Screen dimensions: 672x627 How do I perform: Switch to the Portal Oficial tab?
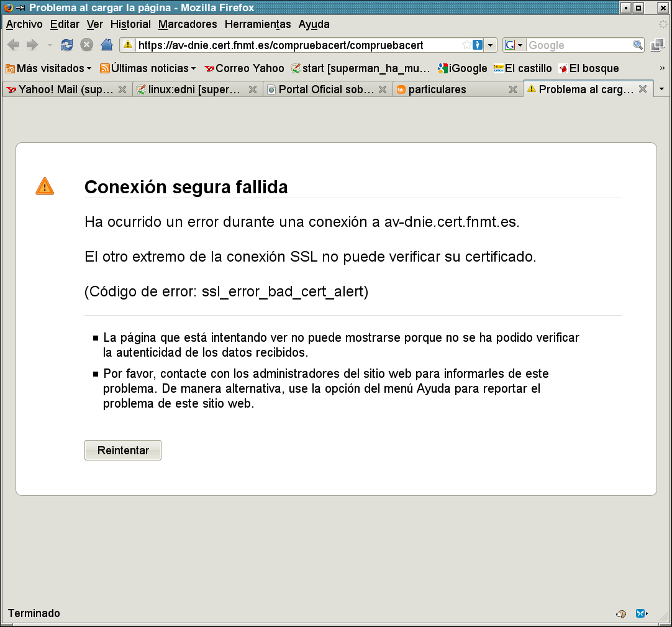pyautogui.click(x=320, y=89)
